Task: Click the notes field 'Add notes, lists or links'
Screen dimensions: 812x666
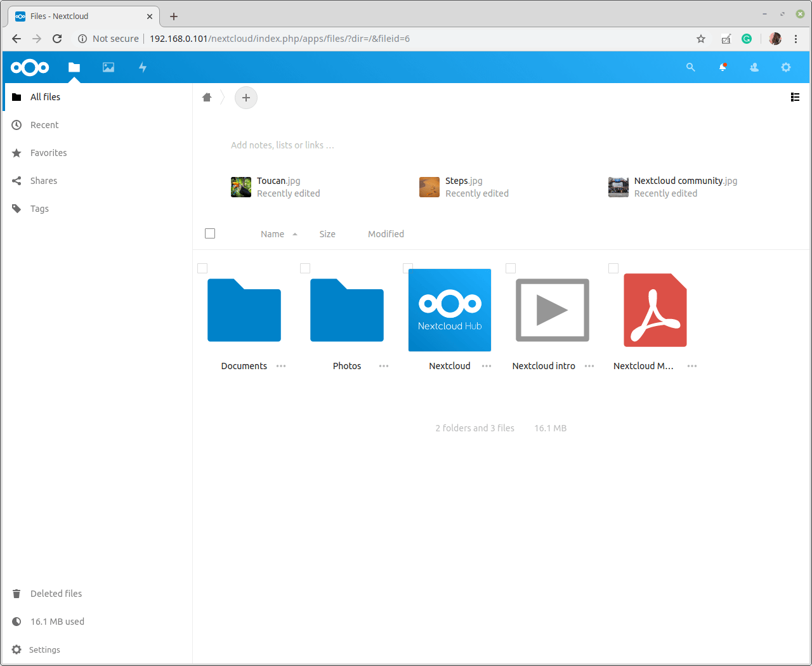Action: (x=282, y=145)
